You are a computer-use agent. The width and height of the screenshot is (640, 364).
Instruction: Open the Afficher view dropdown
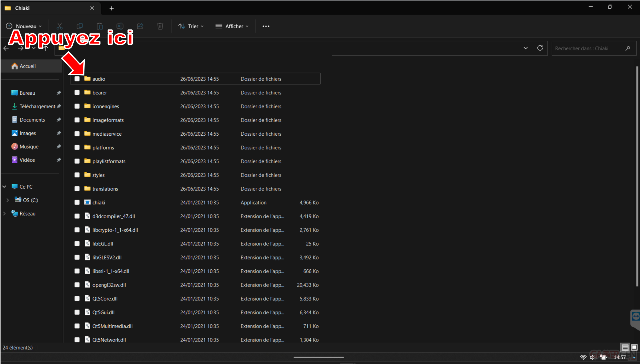(232, 26)
